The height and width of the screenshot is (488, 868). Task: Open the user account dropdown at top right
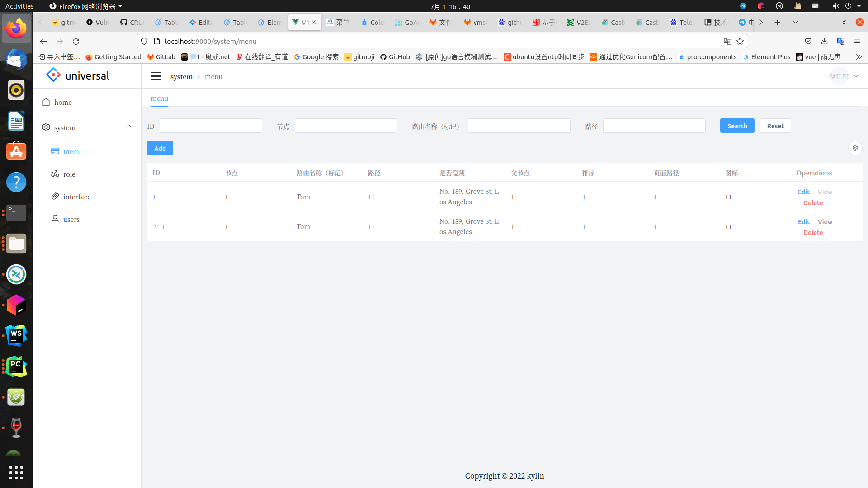(844, 76)
